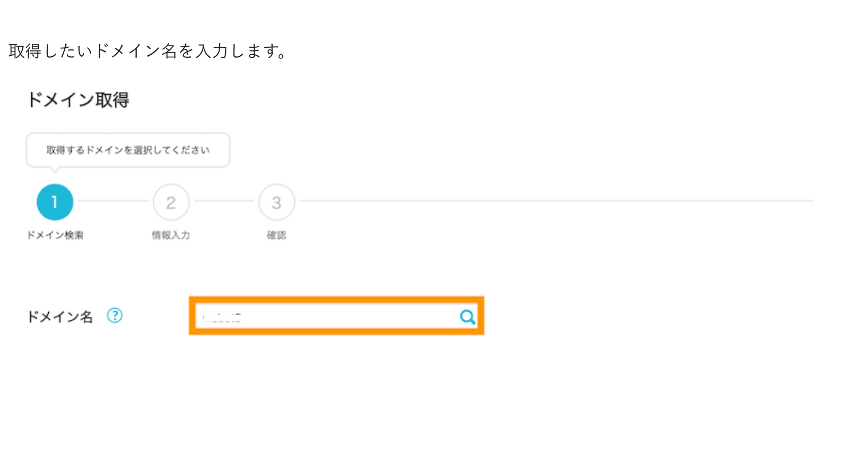Click the tooltip bubble's pointer tail
This screenshot has width=868, height=451.
click(55, 170)
